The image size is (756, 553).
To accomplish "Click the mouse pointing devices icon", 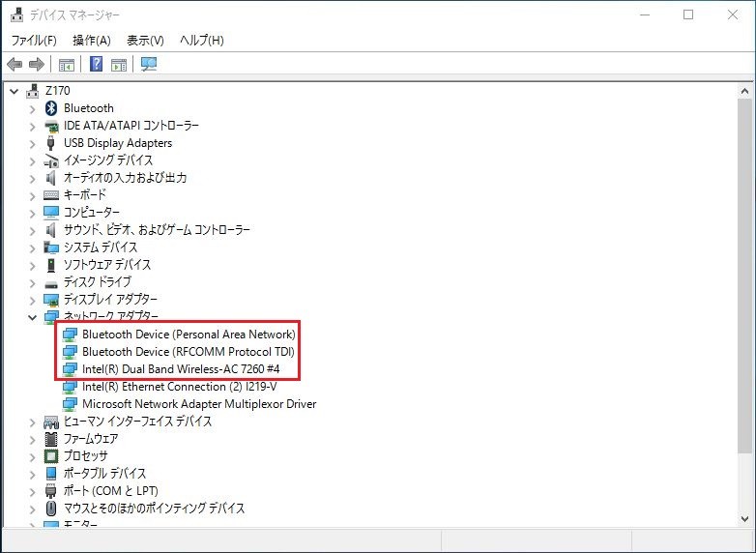I will click(x=51, y=509).
